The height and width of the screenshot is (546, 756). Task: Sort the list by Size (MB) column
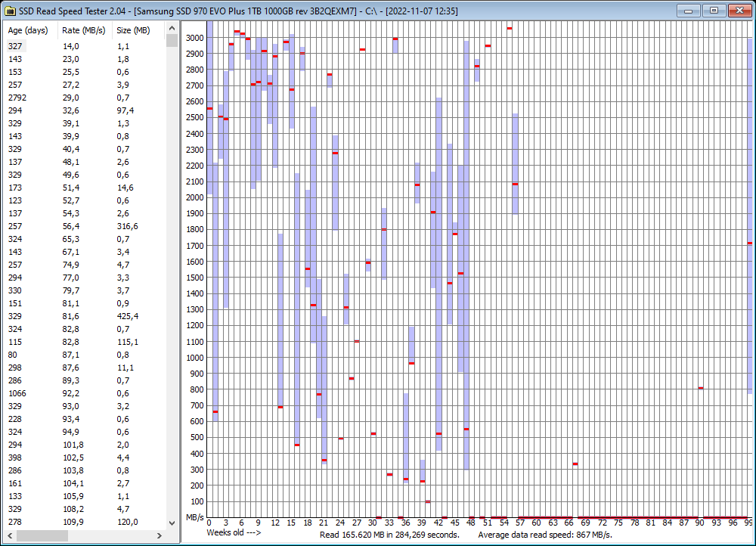coord(134,30)
